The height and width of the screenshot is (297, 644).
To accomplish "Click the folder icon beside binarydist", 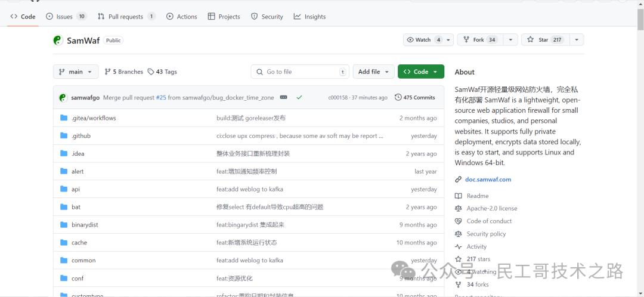I will click(64, 225).
